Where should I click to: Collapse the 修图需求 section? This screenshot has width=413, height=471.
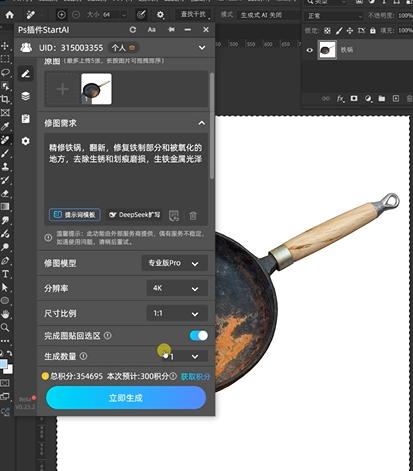pyautogui.click(x=202, y=123)
